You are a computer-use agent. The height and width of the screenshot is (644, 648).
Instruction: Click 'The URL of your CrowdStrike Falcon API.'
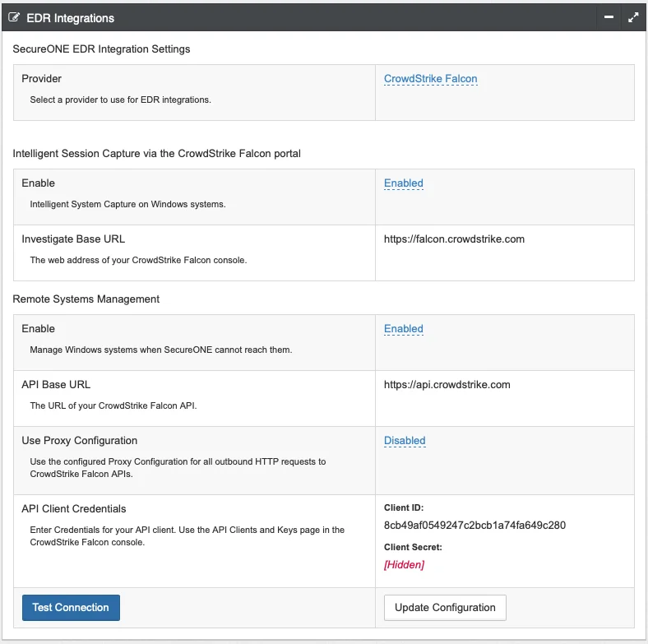(113, 405)
